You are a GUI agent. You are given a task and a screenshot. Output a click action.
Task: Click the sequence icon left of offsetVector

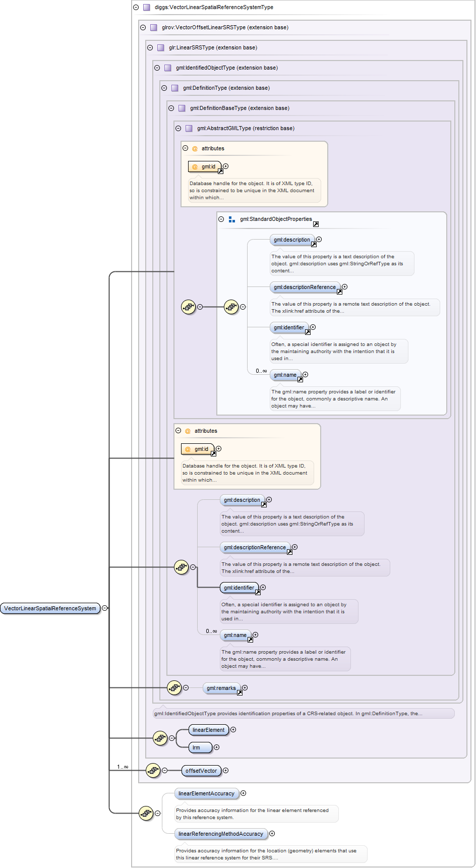[x=153, y=771]
